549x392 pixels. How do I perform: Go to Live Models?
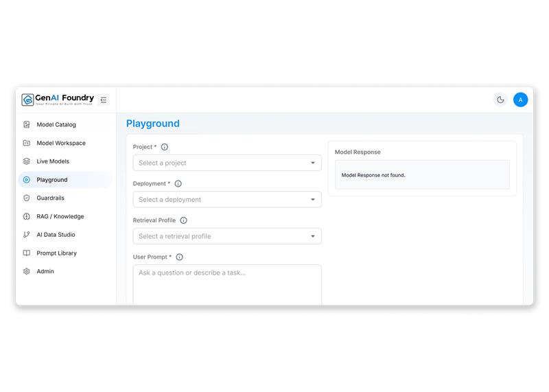coord(53,161)
